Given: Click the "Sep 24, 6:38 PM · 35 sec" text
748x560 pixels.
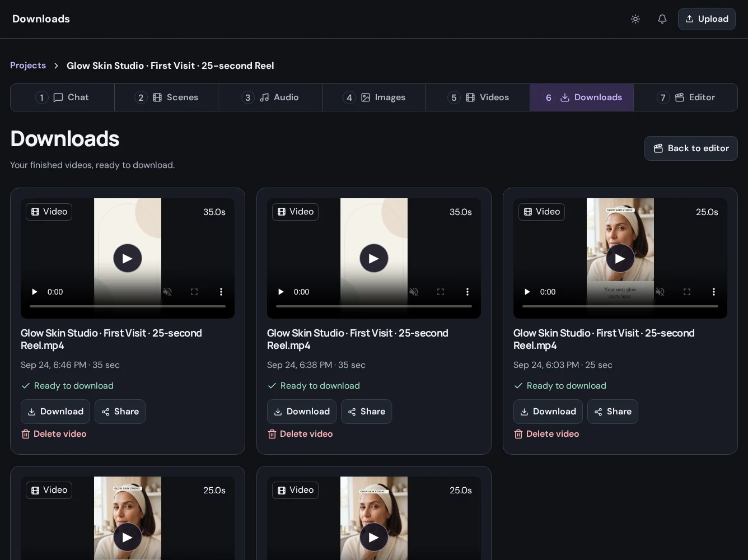Looking at the screenshot, I should 316,365.
